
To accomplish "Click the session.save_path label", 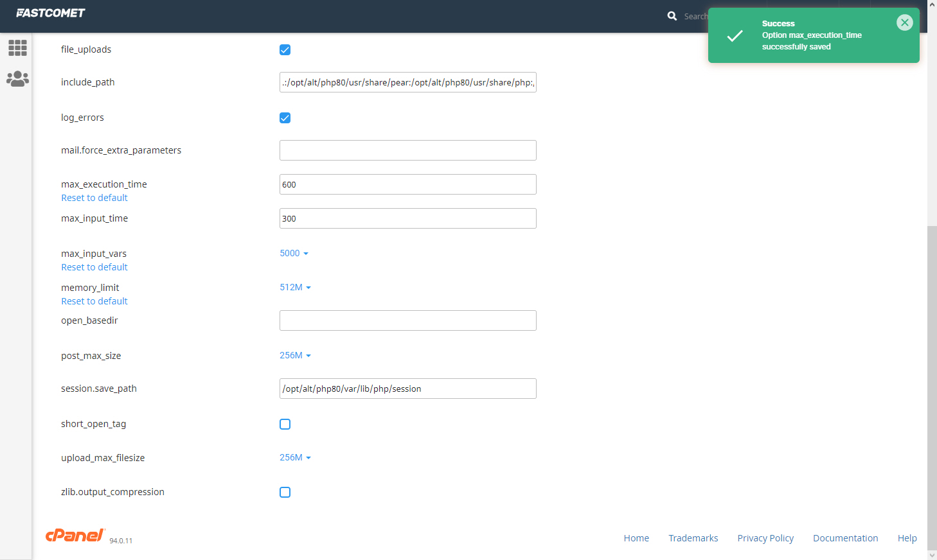I will (x=99, y=389).
